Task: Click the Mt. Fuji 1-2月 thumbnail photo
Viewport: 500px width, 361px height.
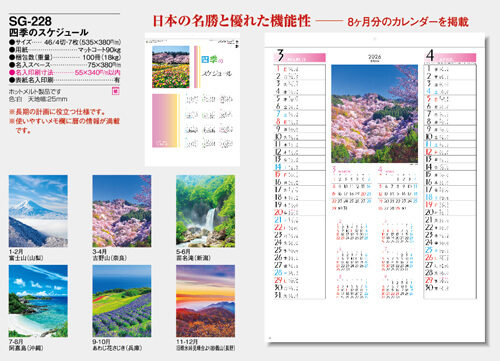Action: [x=38, y=211]
